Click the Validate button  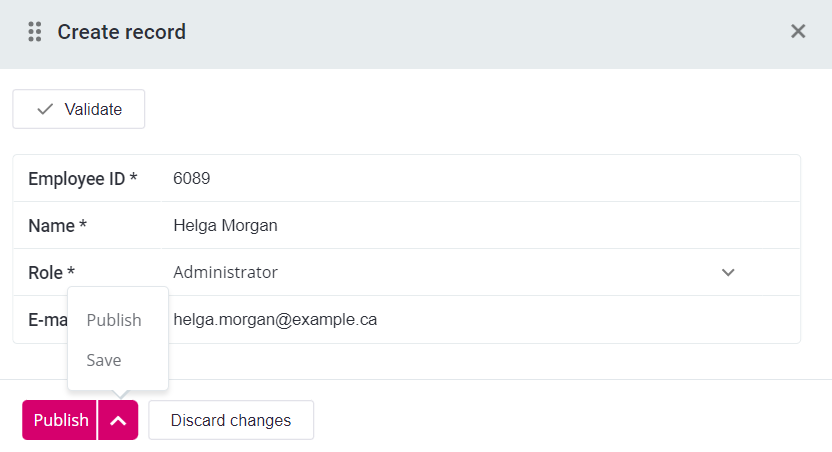(79, 109)
